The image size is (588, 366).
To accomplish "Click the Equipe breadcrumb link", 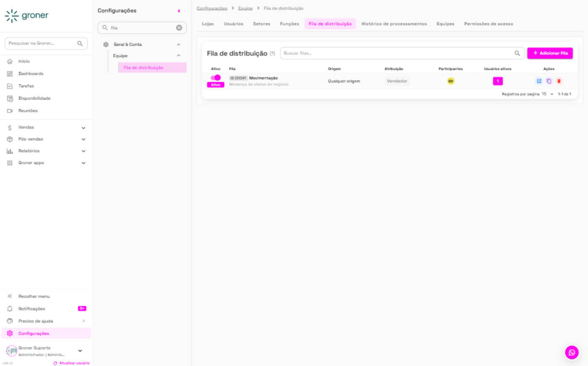I will [245, 8].
